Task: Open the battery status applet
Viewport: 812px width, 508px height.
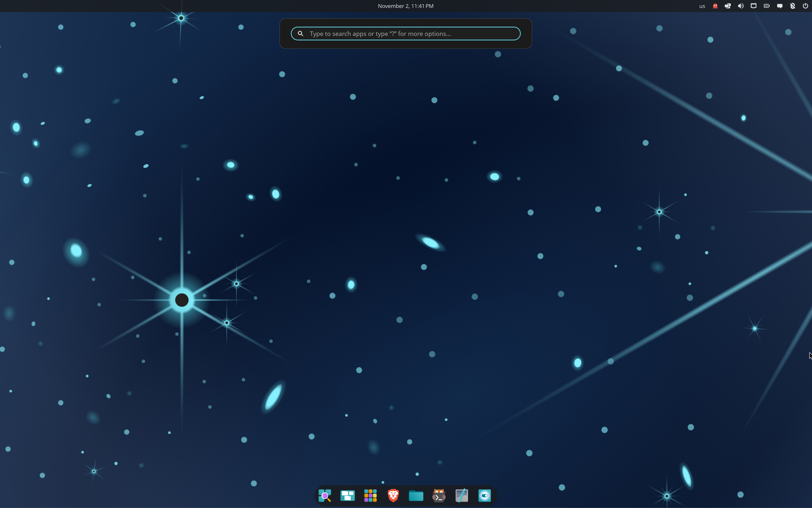Action: (x=767, y=6)
